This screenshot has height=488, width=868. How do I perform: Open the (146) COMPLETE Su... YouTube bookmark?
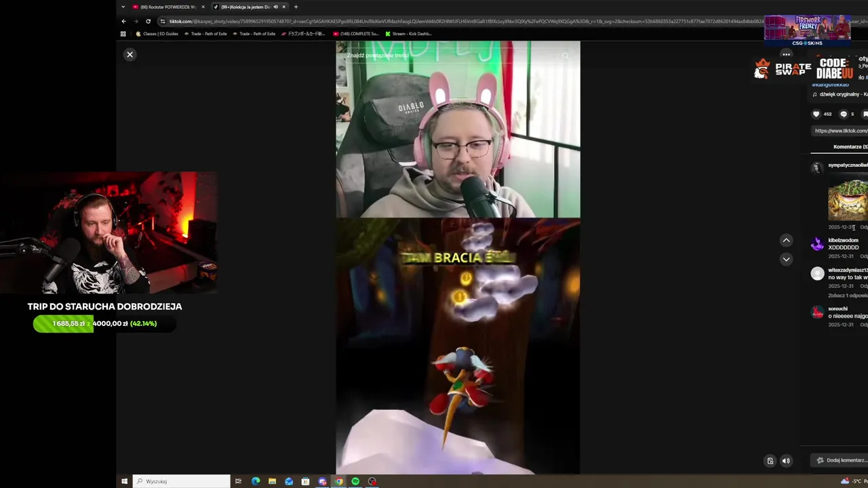[356, 33]
